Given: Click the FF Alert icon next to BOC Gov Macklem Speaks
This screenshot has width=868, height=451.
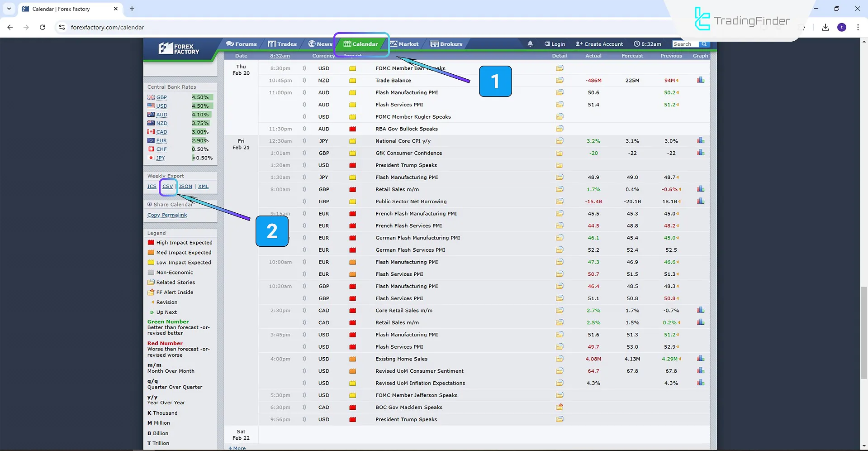Looking at the screenshot, I should point(560,407).
